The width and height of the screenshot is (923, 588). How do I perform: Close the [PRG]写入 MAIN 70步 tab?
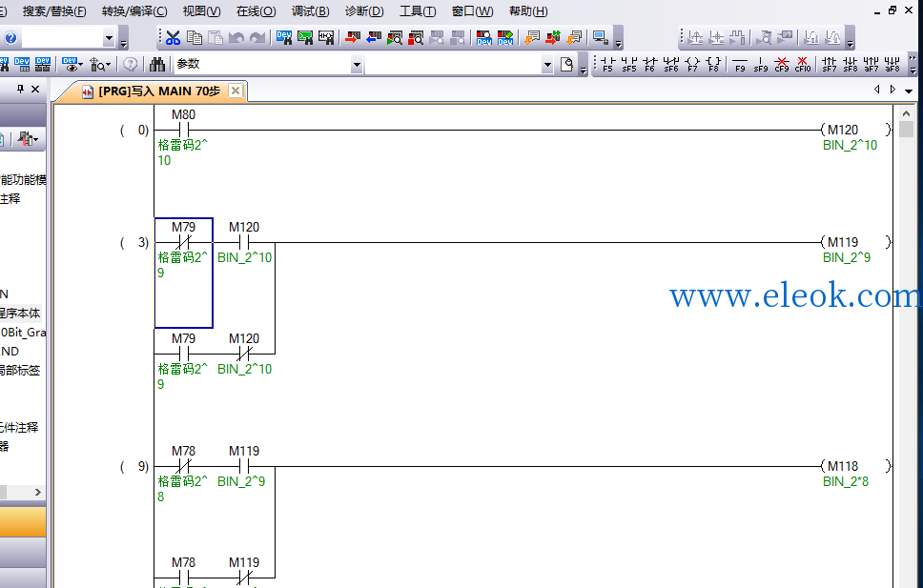pos(235,91)
